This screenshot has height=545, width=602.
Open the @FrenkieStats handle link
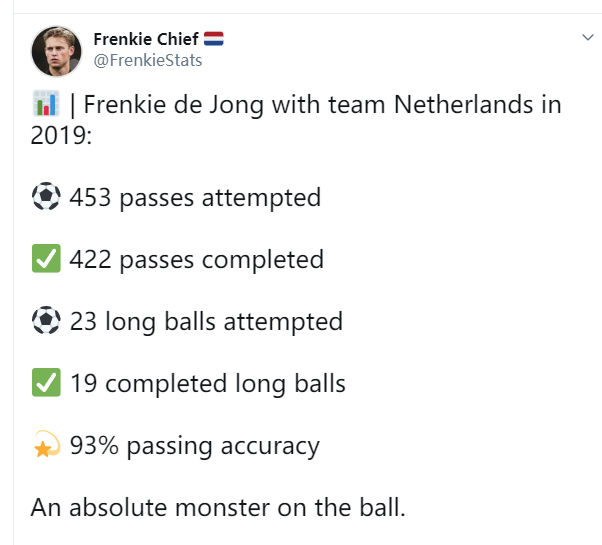tap(148, 60)
